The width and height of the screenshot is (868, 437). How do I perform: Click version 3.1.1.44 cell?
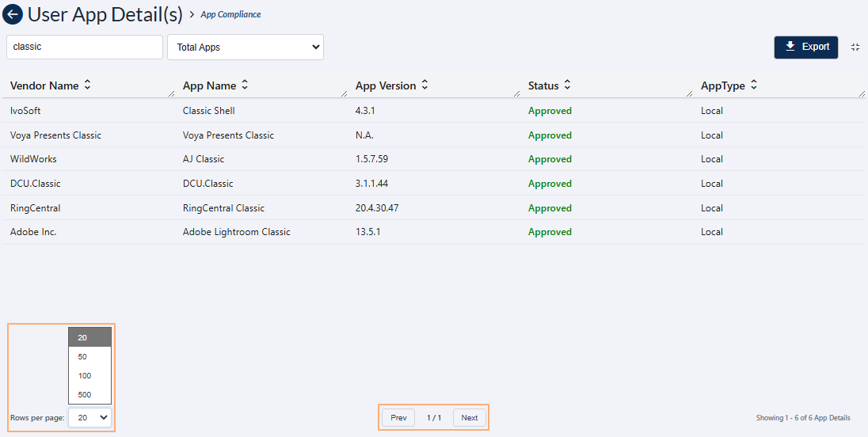pos(371,183)
